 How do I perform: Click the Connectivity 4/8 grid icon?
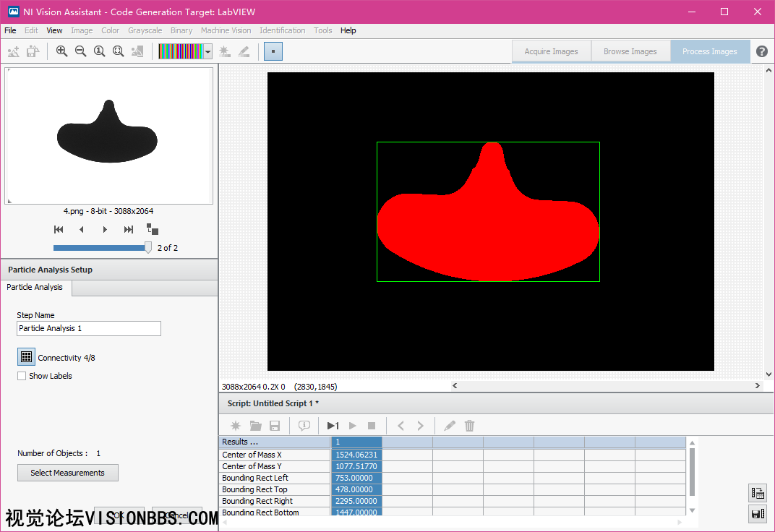click(x=26, y=357)
